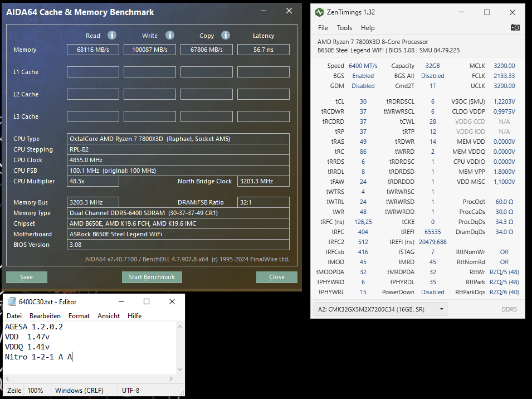Click the empty L1 Cache Read field

[93, 72]
